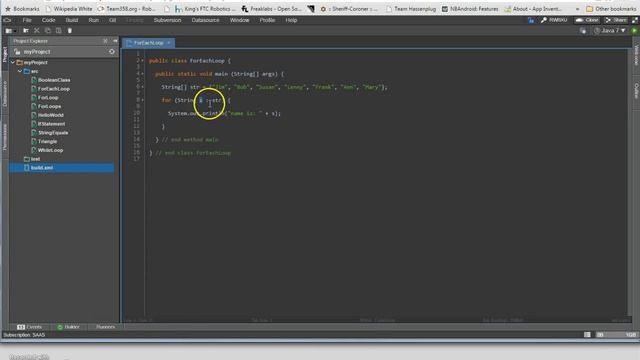Open the Datasource side tab
Screen dimensions: 640x360
pyautogui.click(x=5, y=94)
